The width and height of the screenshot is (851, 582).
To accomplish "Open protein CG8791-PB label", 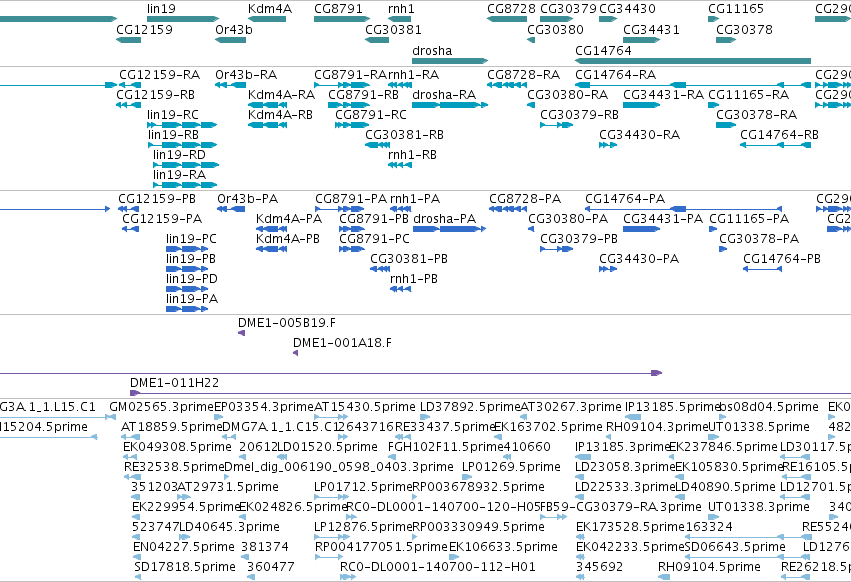I will (374, 219).
